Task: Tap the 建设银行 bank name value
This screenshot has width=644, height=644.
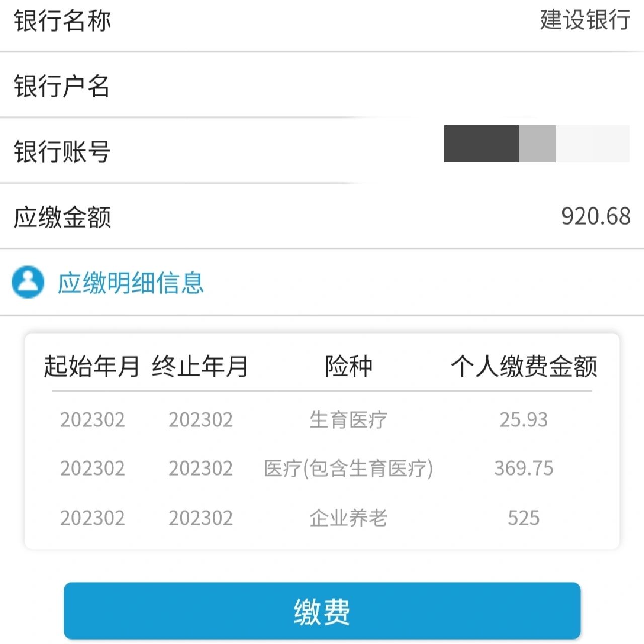Action: (x=585, y=20)
